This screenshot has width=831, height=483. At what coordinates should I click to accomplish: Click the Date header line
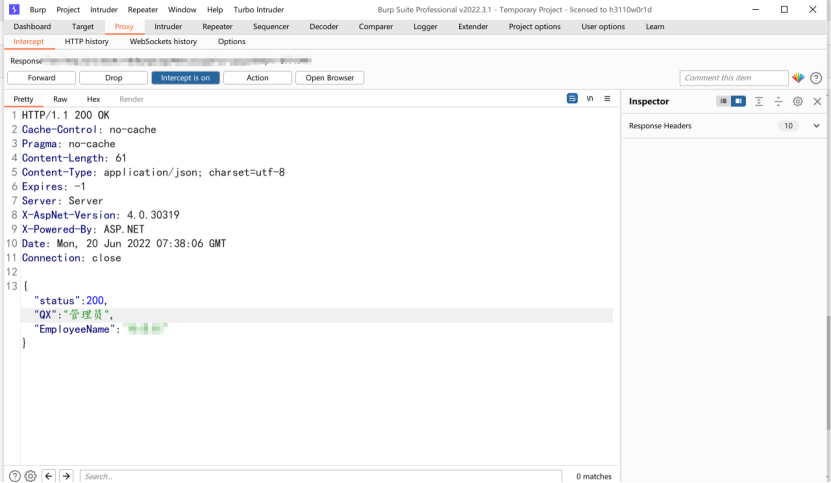point(124,244)
